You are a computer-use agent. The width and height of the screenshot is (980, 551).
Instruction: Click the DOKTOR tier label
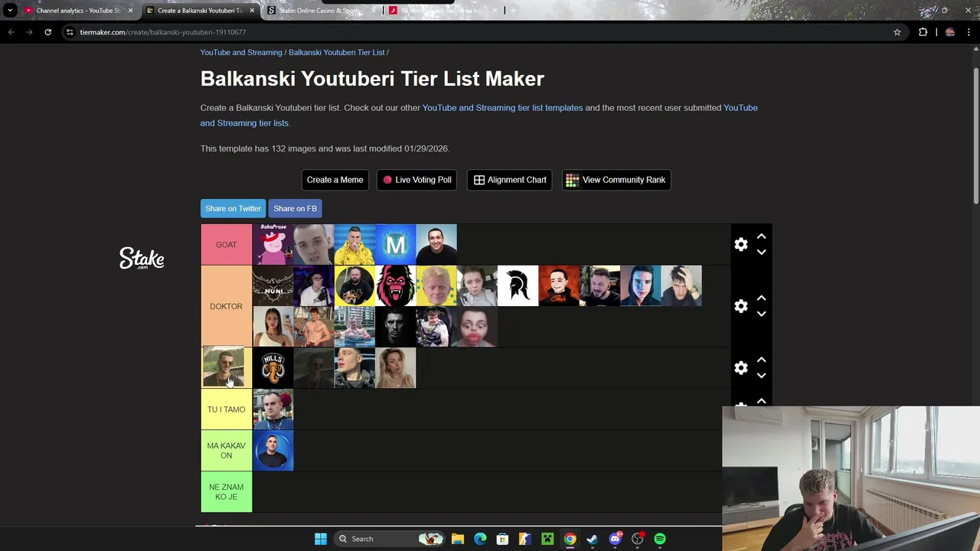pyautogui.click(x=226, y=306)
